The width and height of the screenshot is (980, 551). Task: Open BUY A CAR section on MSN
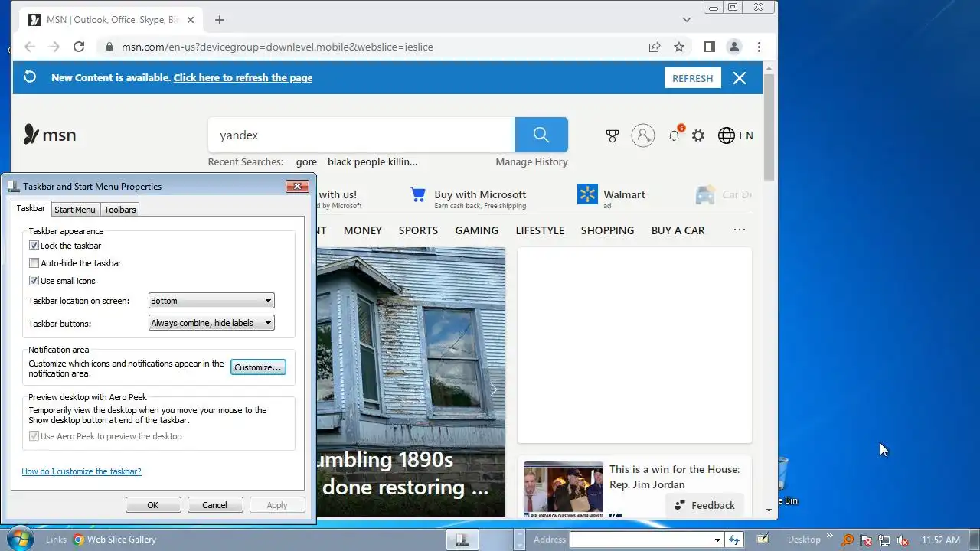pos(678,230)
